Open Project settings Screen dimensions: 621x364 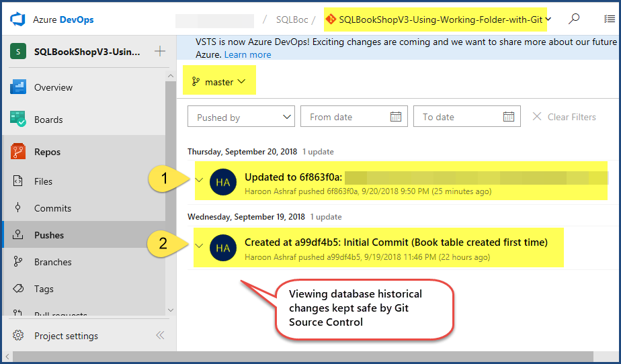(x=66, y=336)
